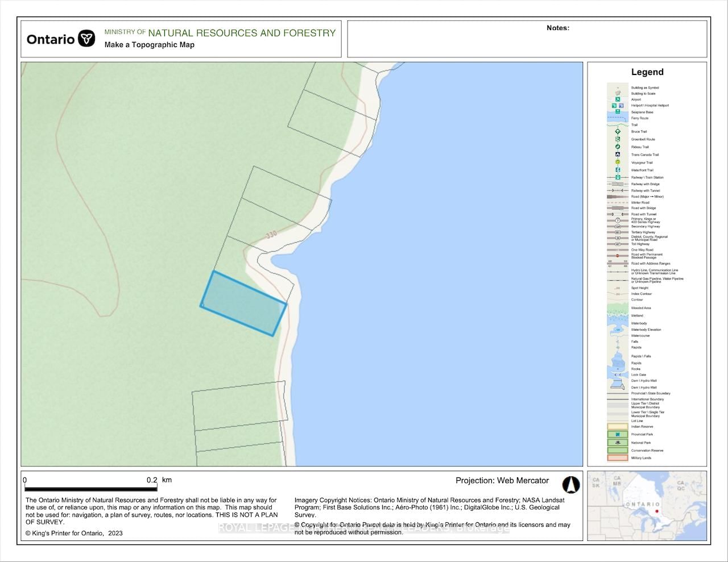Click the Greenbelt Route legend icon
The image size is (728, 562).
(x=618, y=139)
